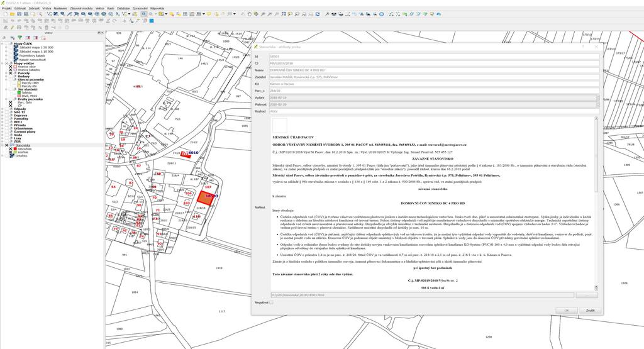The image size is (644, 349).
Task: Open the Vydani date dropdown
Action: 597,97
